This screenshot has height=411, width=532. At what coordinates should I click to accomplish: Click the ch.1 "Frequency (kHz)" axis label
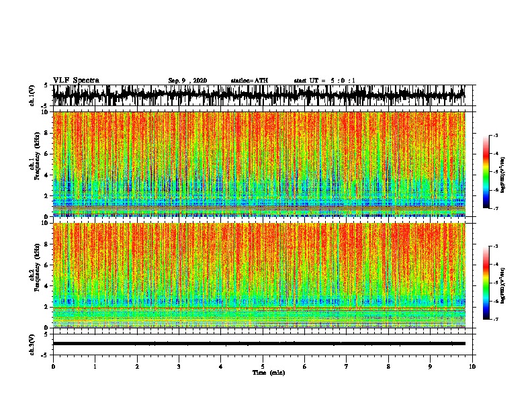pos(37,156)
